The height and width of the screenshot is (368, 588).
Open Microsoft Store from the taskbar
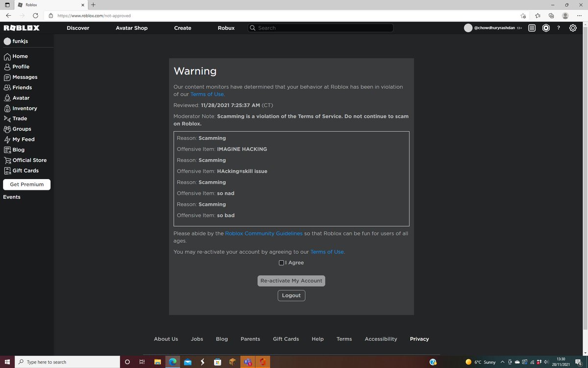point(217,362)
